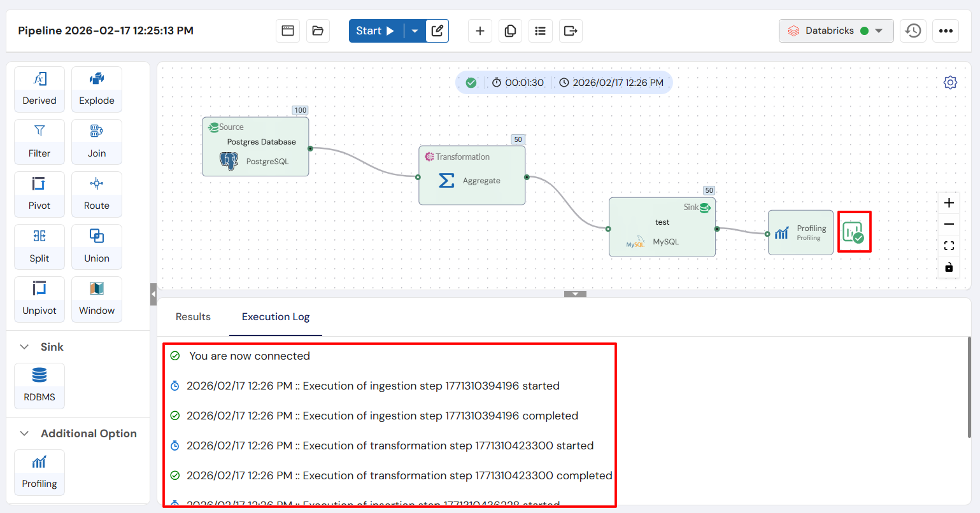Select the Profiling additional option

39,472
